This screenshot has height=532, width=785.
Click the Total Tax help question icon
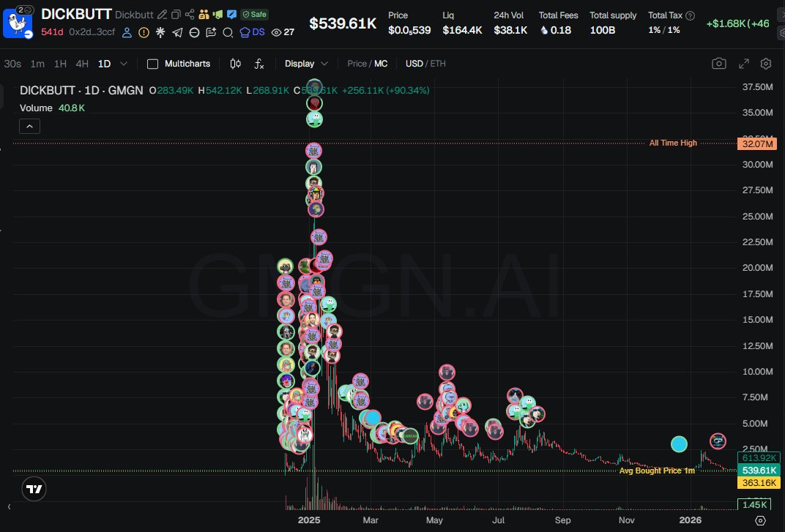point(690,15)
